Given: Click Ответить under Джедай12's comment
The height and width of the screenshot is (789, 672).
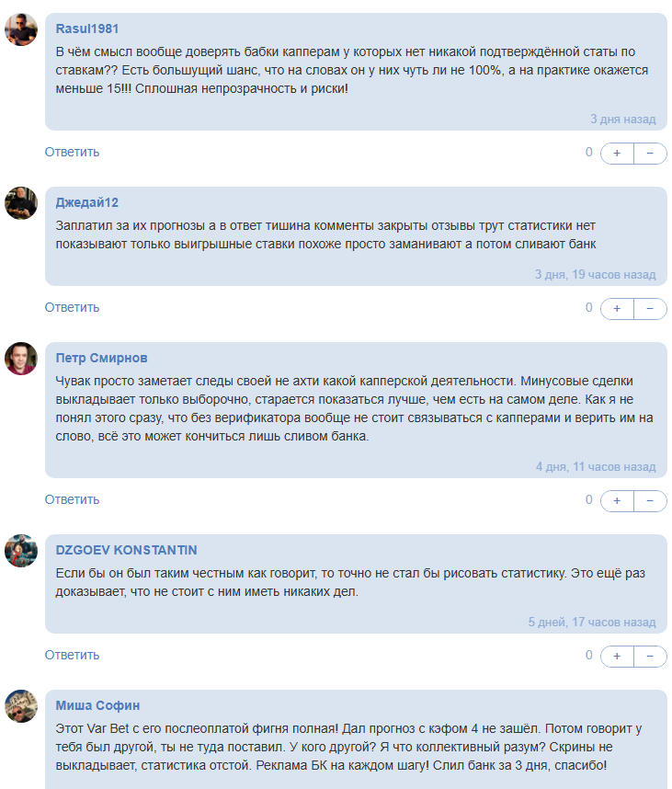Looking at the screenshot, I should click(x=72, y=307).
